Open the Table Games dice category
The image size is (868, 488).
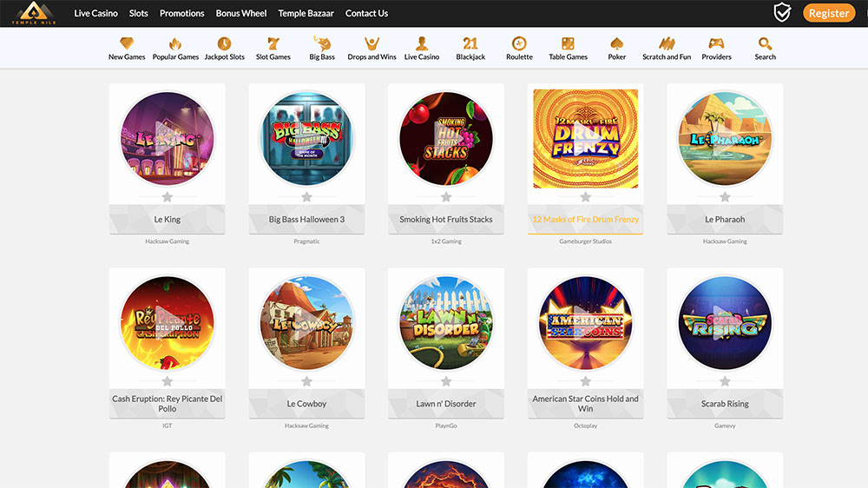point(568,49)
